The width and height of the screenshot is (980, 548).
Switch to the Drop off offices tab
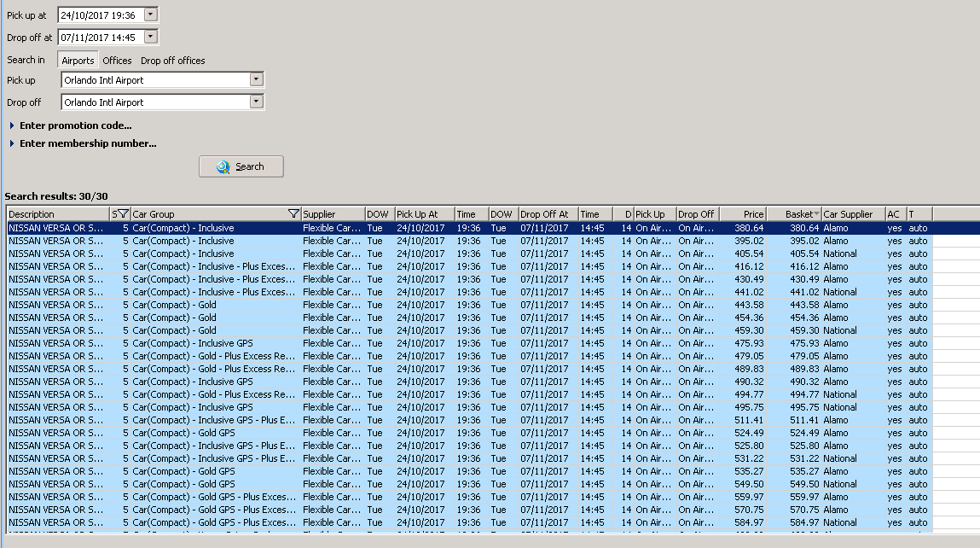(173, 61)
